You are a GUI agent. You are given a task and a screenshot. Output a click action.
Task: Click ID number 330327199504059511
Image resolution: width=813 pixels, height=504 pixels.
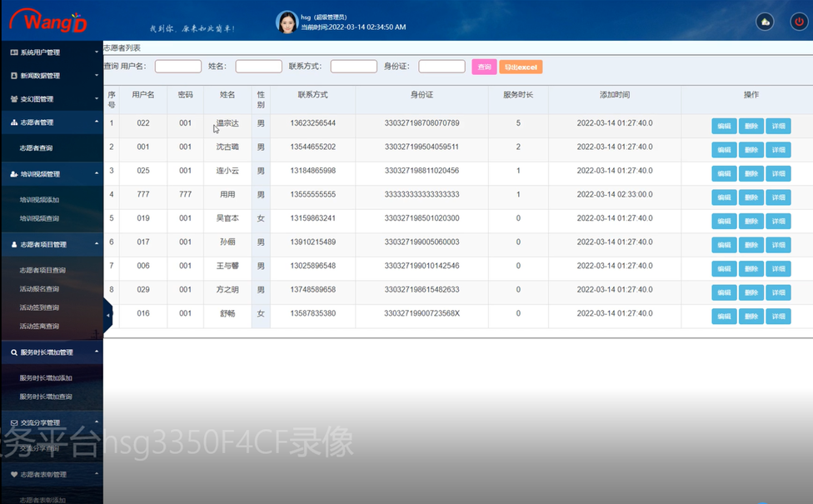tap(421, 147)
